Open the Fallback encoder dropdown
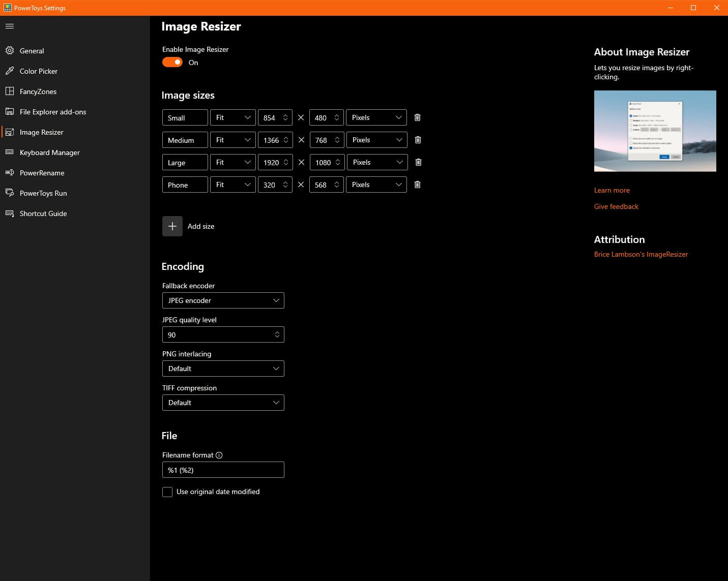This screenshot has width=728, height=581. pyautogui.click(x=223, y=300)
